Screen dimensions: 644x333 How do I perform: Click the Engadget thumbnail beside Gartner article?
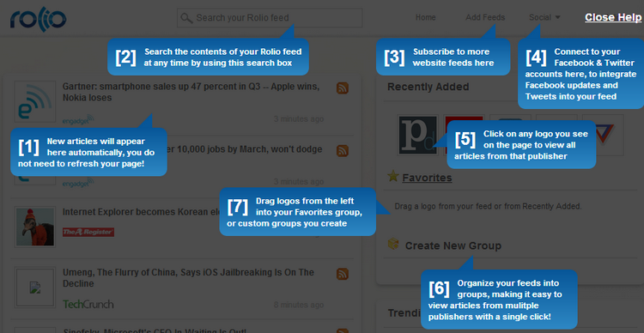point(35,101)
